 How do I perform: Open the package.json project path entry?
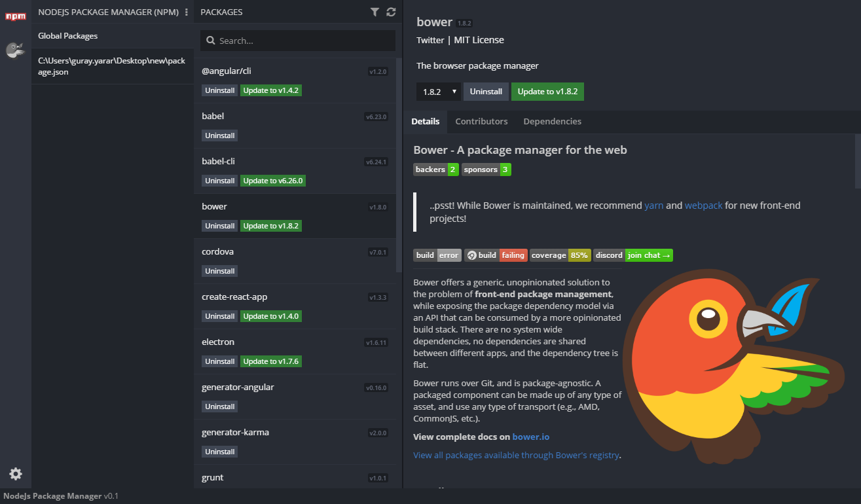[x=113, y=66]
